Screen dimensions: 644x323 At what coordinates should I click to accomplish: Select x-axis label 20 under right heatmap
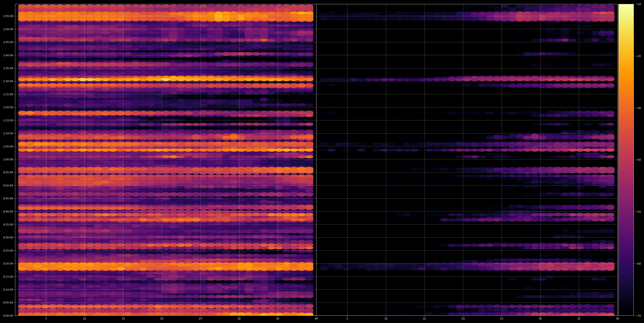(463, 319)
